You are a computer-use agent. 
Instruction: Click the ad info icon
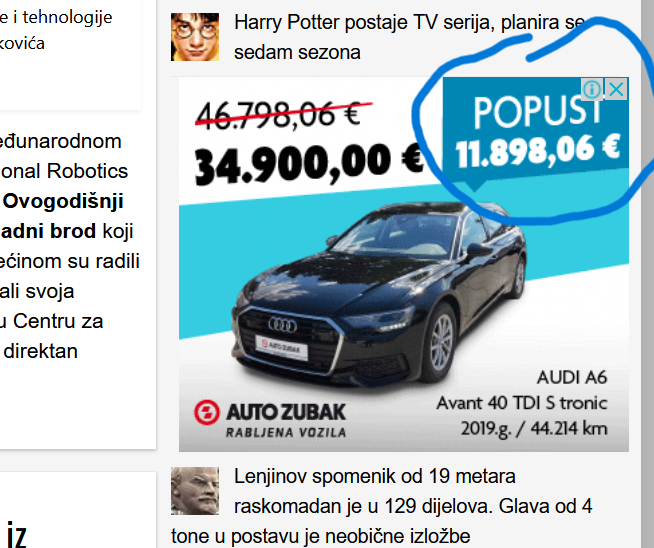592,89
